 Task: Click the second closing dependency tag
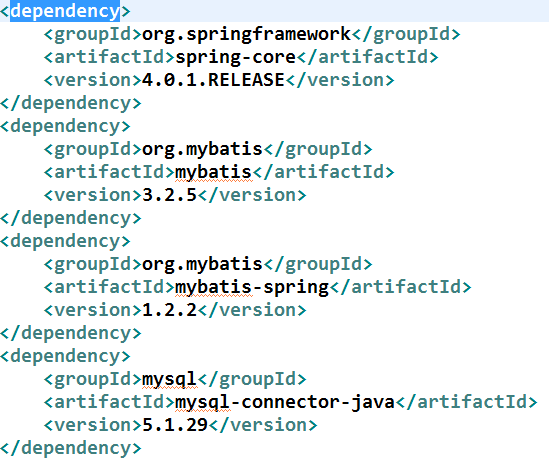click(x=70, y=218)
